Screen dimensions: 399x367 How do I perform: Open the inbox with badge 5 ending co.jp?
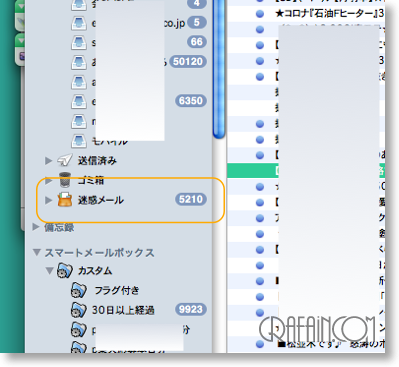(139, 23)
